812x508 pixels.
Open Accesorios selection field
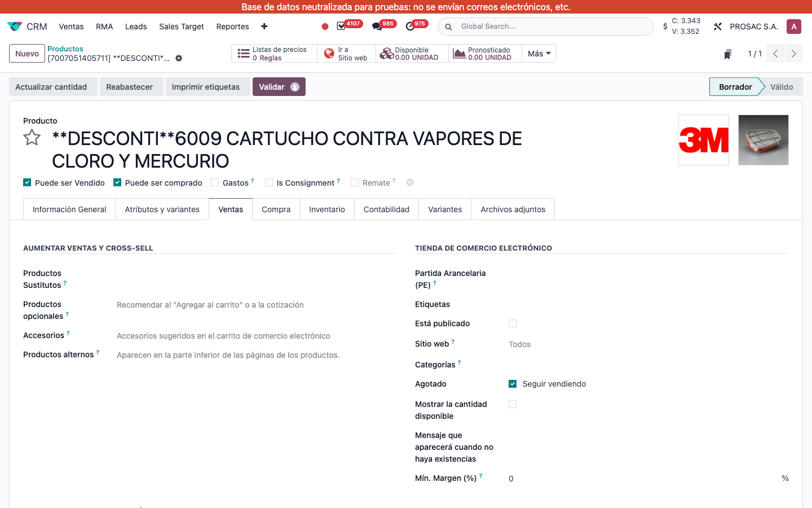coord(257,336)
